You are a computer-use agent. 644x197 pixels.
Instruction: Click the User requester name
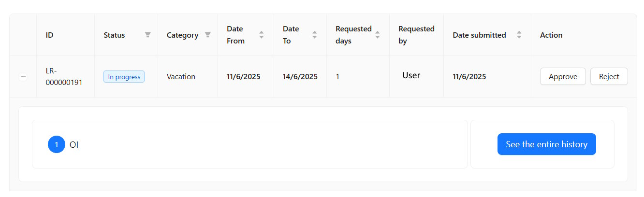tap(411, 75)
